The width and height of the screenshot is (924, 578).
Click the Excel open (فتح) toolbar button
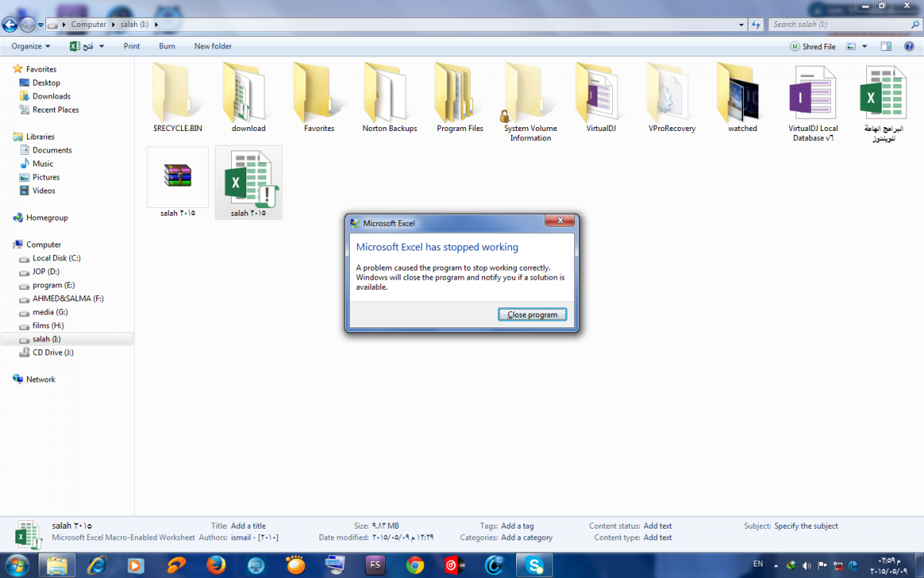82,46
